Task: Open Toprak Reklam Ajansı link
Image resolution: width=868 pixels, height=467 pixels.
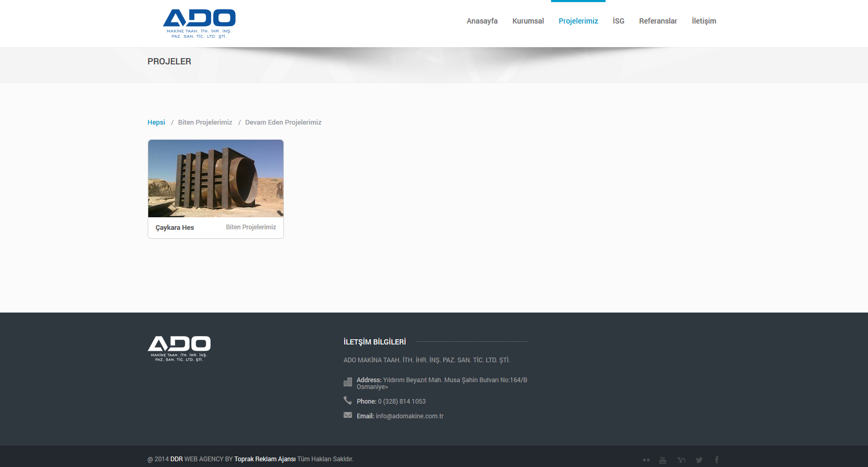Action: [265, 459]
